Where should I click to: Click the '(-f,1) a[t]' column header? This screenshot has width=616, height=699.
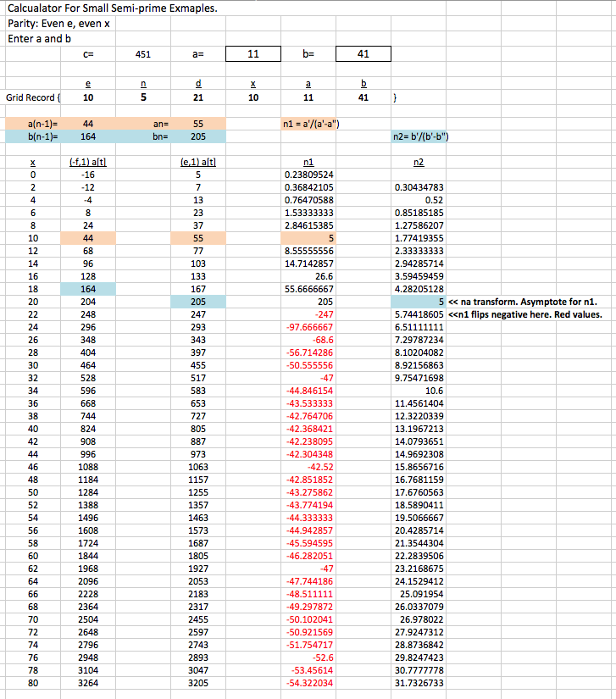click(88, 163)
